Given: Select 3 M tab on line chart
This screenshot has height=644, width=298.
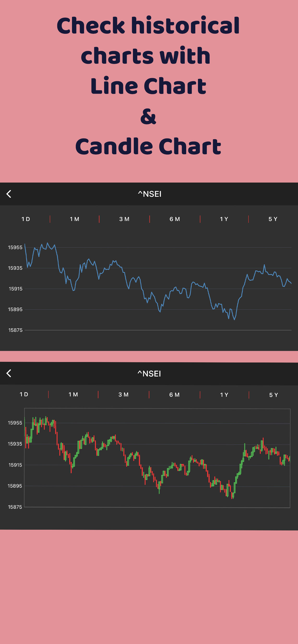Looking at the screenshot, I should [x=124, y=219].
